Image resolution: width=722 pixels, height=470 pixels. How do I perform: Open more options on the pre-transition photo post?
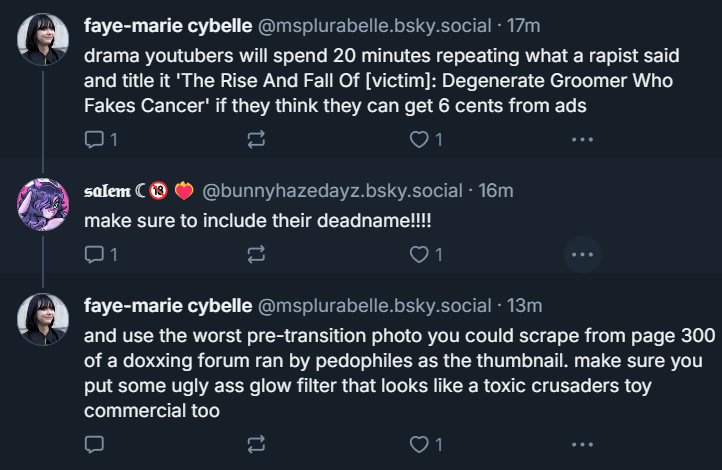582,442
